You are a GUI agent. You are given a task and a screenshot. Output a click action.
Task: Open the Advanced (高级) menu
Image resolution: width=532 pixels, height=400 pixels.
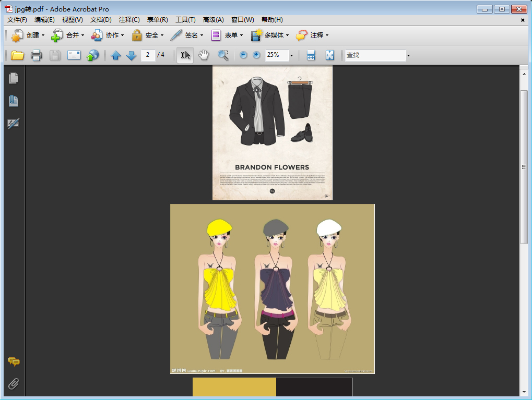click(214, 20)
